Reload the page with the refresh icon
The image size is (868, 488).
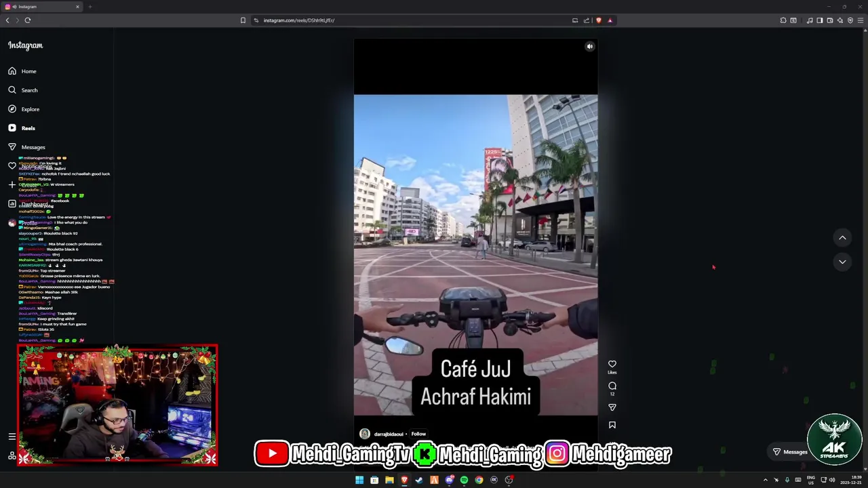(x=28, y=20)
